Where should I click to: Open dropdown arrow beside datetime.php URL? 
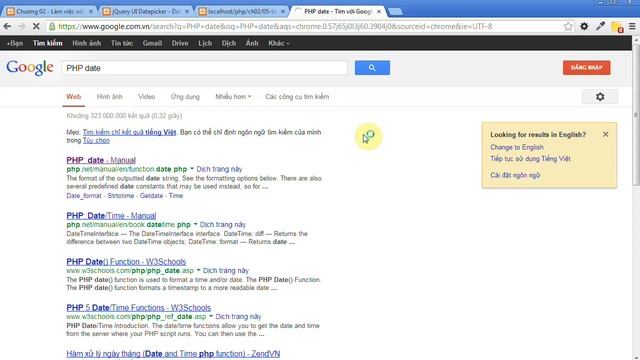[x=195, y=224]
